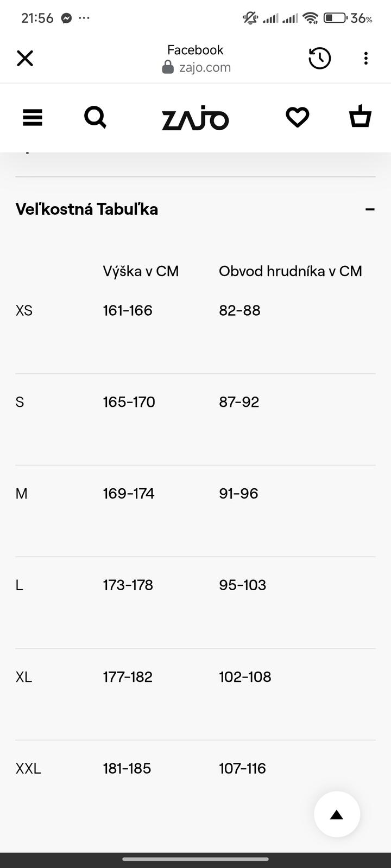The height and width of the screenshot is (868, 391).
Task: Tap the Veľkostná Tabuľka section heading
Action: click(87, 209)
